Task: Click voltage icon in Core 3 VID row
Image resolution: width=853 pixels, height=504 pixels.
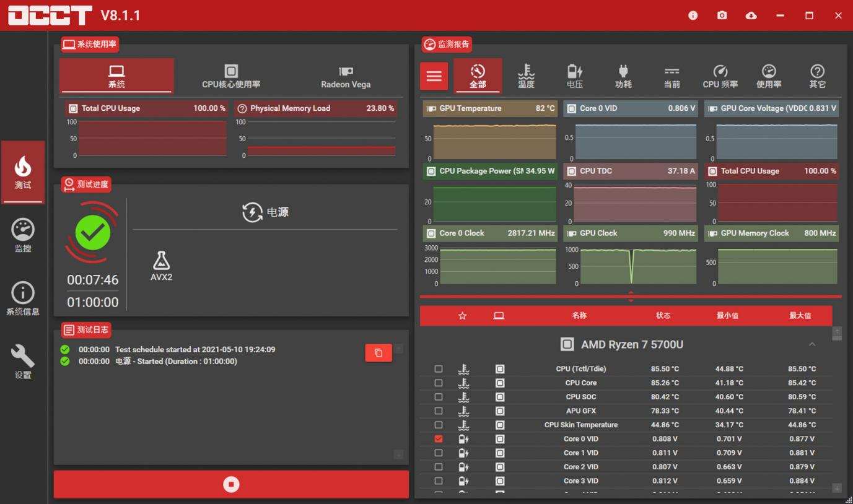Action: tap(463, 481)
